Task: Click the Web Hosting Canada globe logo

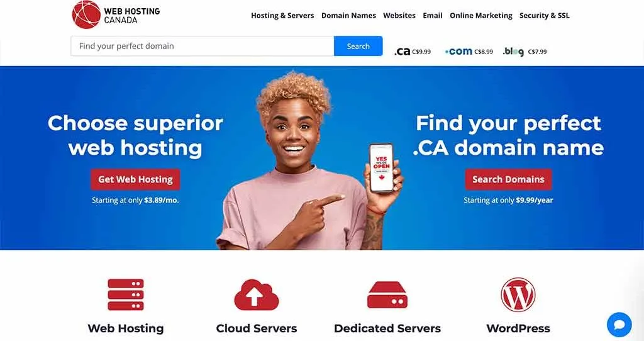Action: (x=86, y=15)
